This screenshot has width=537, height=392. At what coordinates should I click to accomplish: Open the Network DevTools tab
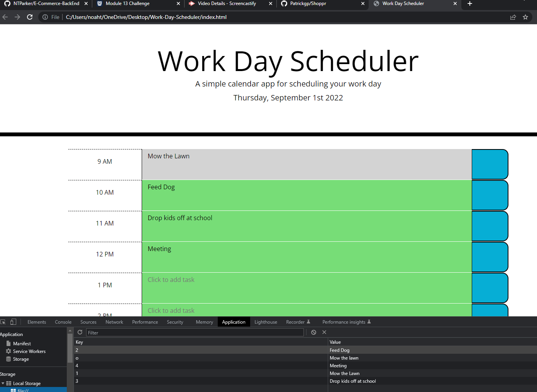[x=114, y=322]
